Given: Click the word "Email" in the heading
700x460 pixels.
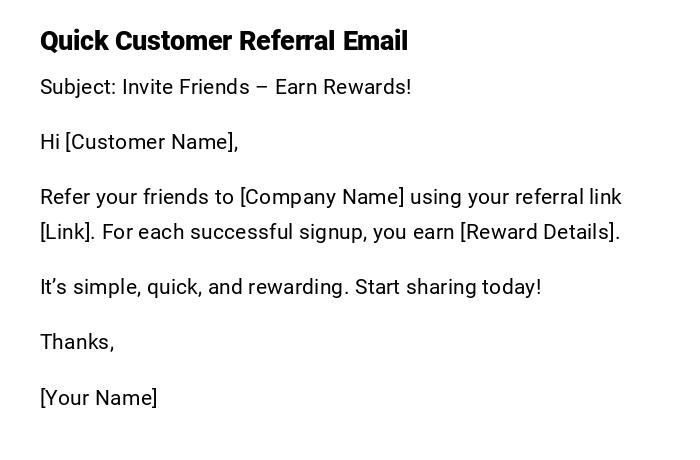Looking at the screenshot, I should tap(375, 41).
